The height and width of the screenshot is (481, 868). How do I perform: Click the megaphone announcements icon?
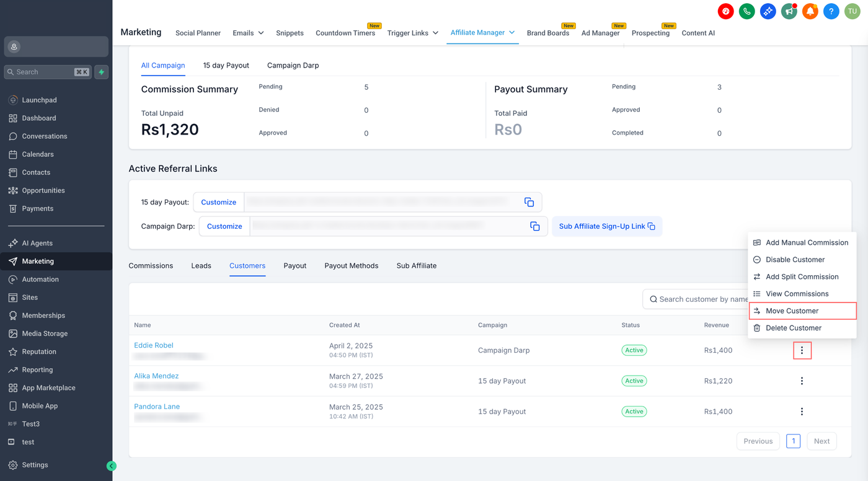pyautogui.click(x=789, y=11)
